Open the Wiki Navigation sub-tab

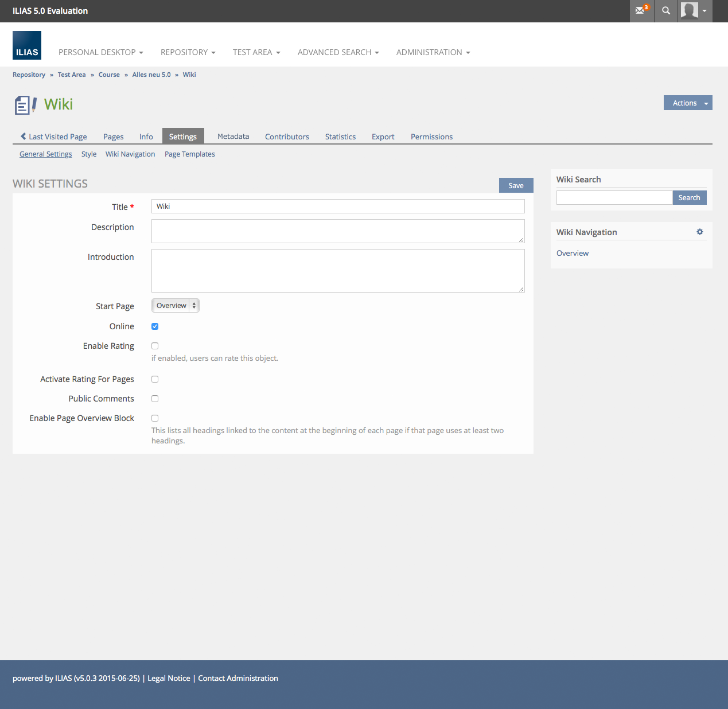coord(130,154)
